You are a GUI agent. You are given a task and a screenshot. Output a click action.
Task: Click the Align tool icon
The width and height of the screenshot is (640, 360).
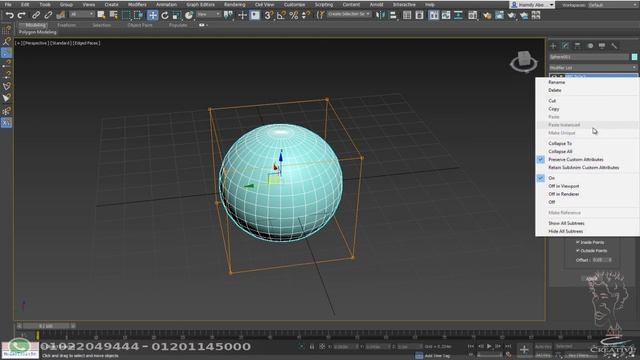(393, 16)
